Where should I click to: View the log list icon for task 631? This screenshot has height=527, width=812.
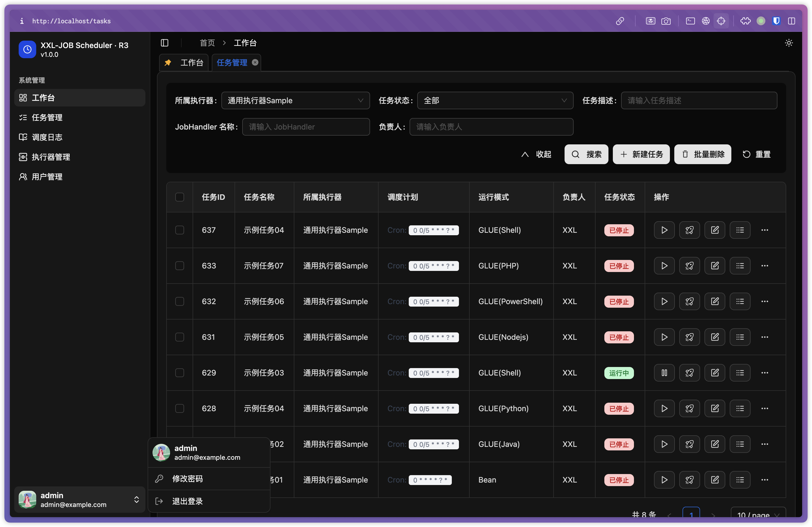click(740, 337)
